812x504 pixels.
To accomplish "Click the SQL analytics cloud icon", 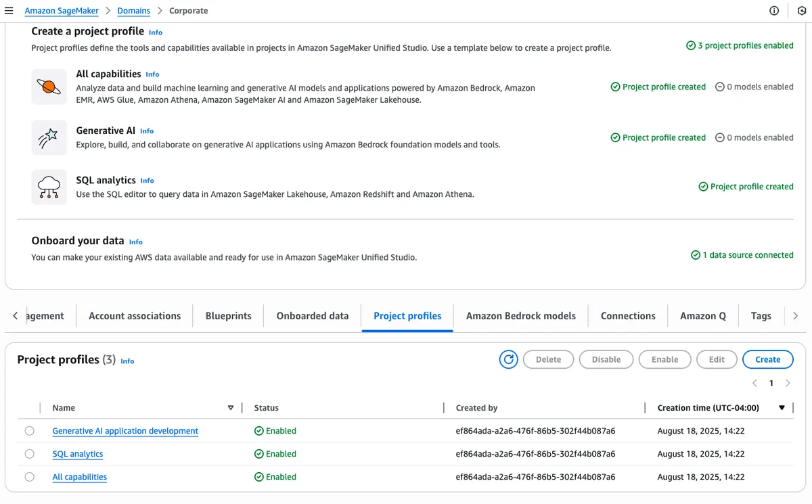I will pos(49,187).
